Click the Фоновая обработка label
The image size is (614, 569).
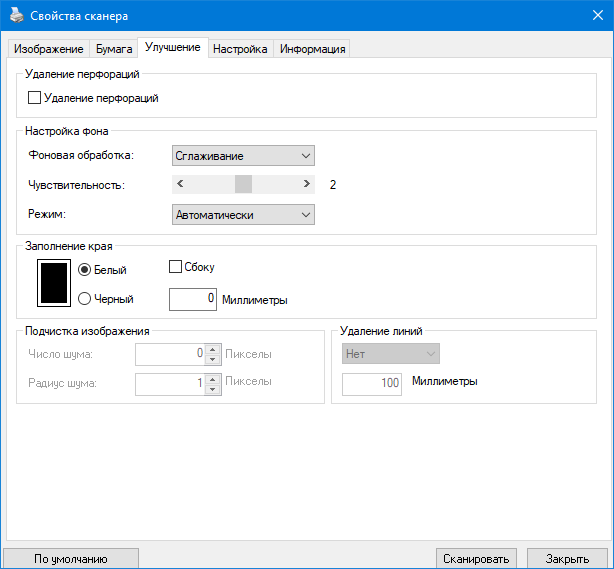tap(81, 155)
